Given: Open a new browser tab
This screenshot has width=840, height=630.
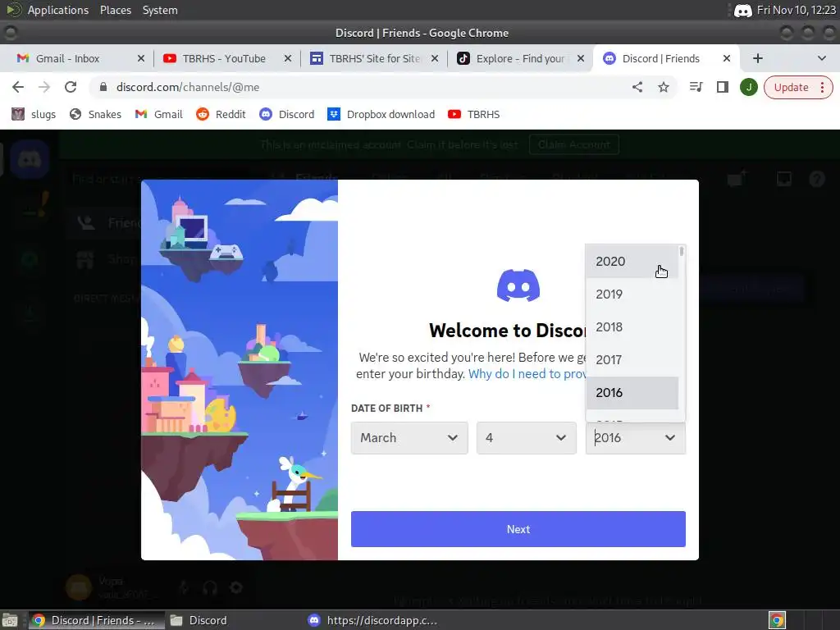Looking at the screenshot, I should click(757, 58).
